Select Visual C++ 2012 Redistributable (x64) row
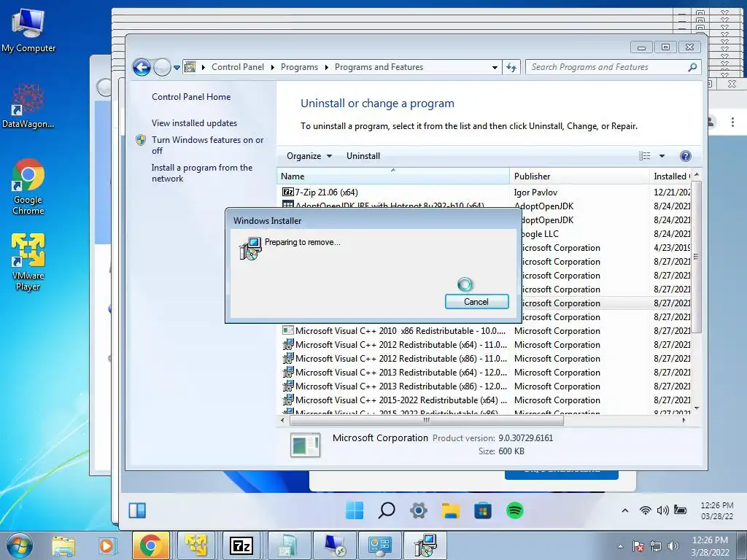747x560 pixels. (x=395, y=345)
